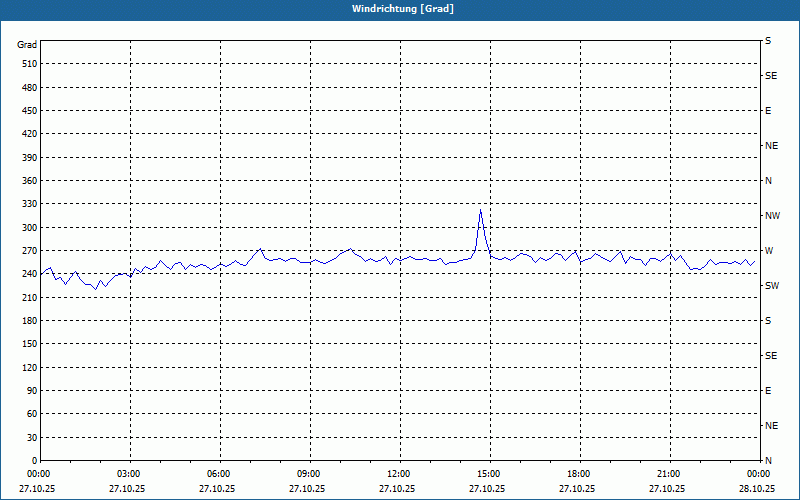
Task: Select the 28.10.25 date label
Action: point(757,489)
